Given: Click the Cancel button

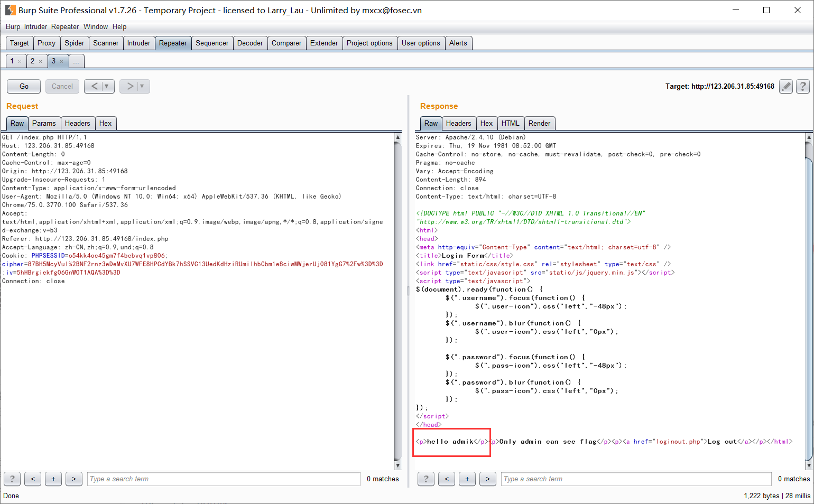Looking at the screenshot, I should click(x=62, y=86).
